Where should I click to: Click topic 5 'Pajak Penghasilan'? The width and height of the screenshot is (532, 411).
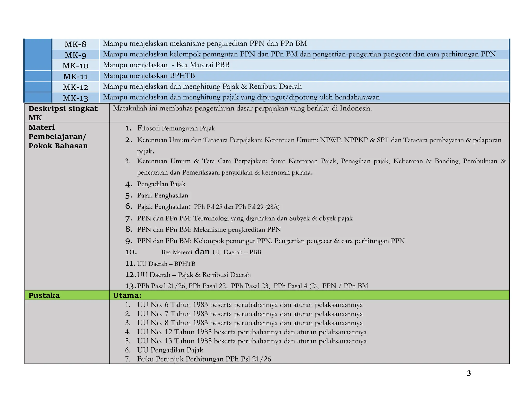tap(163, 195)
